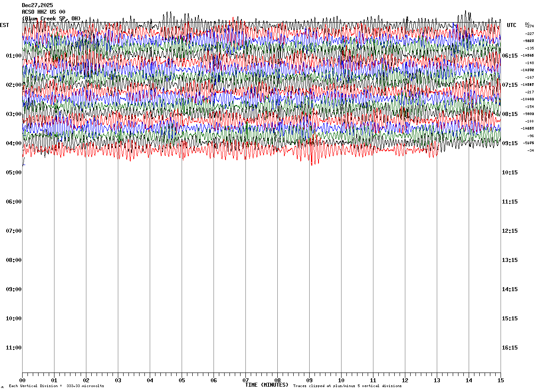Select the 11:00 EST row label
This screenshot has height=392, width=536.
coord(14,348)
